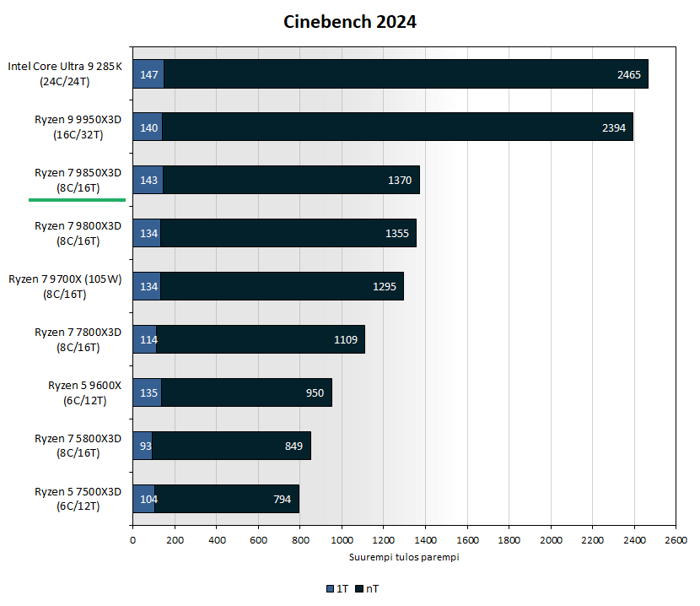
Task: Click the 1T legend color swatch
Action: (x=330, y=588)
